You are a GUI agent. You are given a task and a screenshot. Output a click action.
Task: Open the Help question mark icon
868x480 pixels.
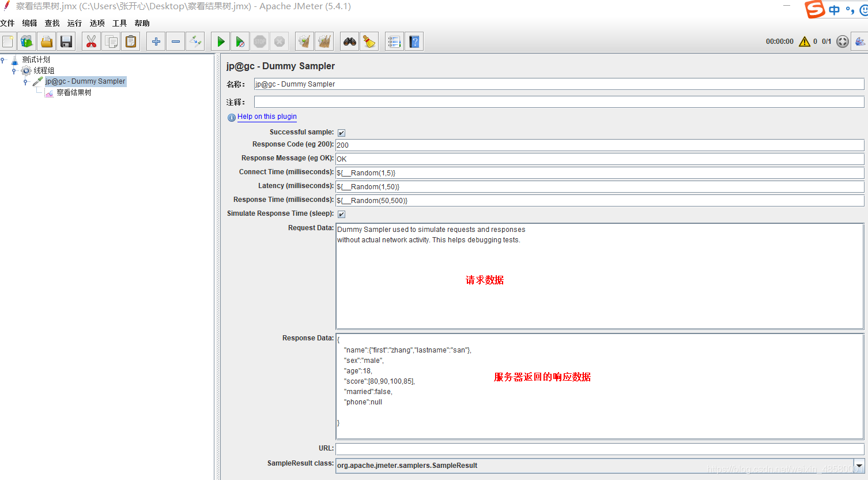click(414, 42)
